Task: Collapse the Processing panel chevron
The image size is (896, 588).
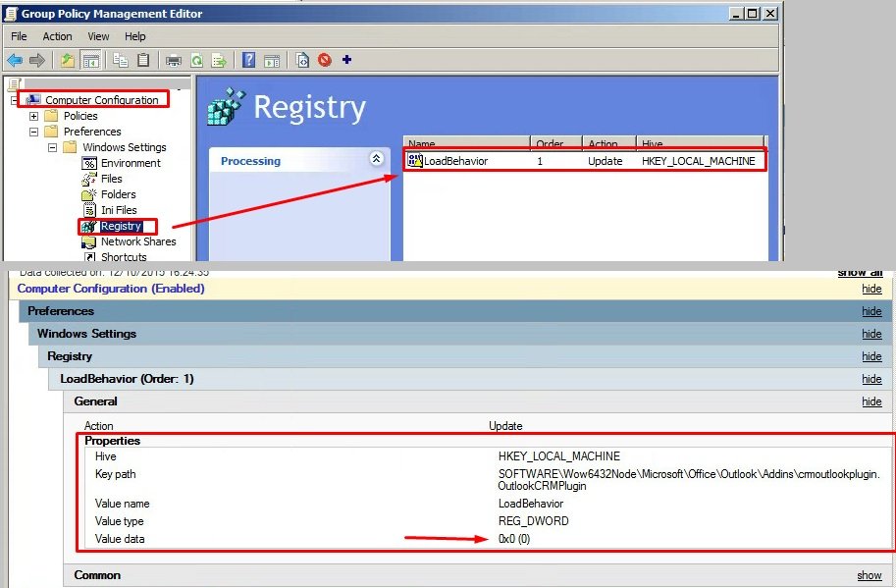Action: 375,159
